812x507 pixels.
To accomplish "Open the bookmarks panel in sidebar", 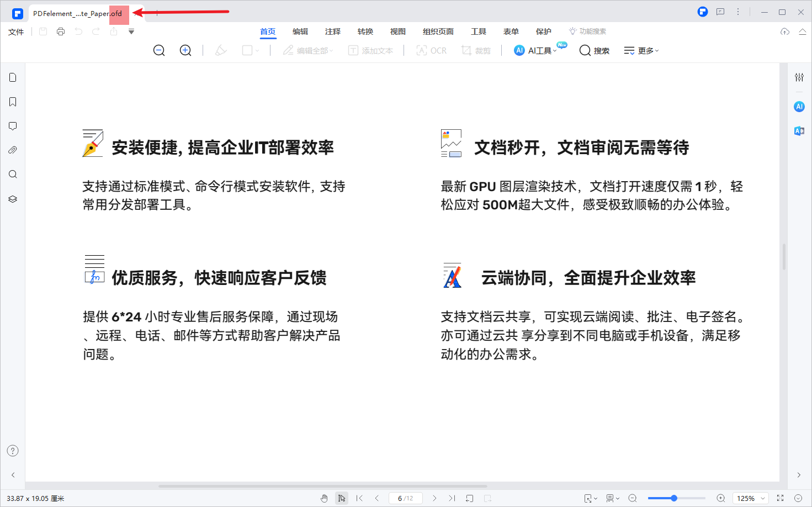I will pyautogui.click(x=12, y=102).
